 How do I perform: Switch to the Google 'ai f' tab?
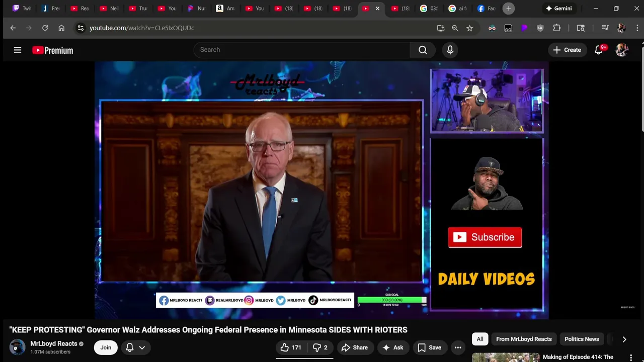(457, 9)
